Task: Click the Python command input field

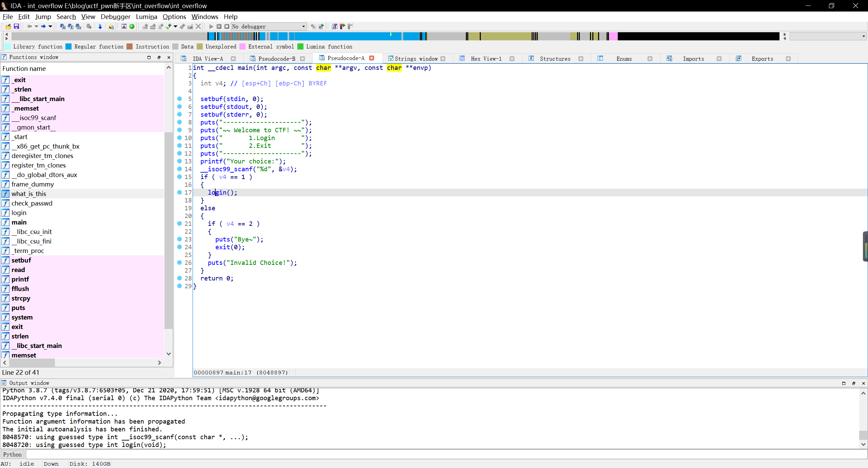Action: (441, 454)
